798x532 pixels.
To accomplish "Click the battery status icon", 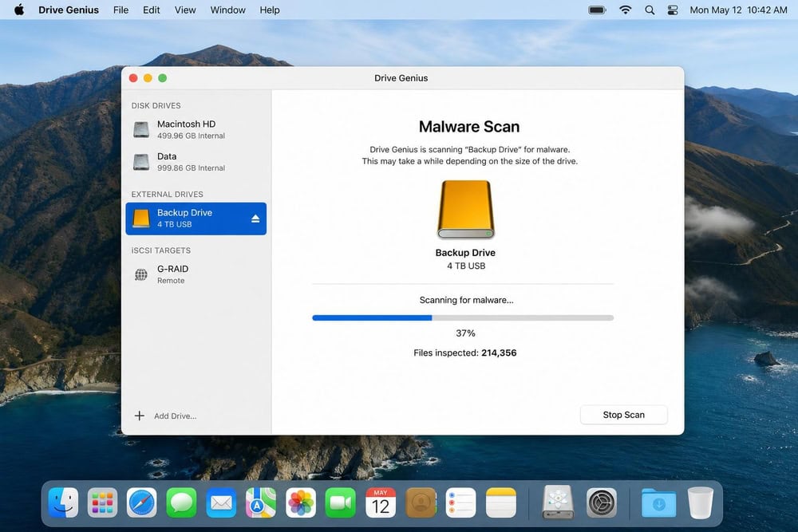I will (x=597, y=10).
